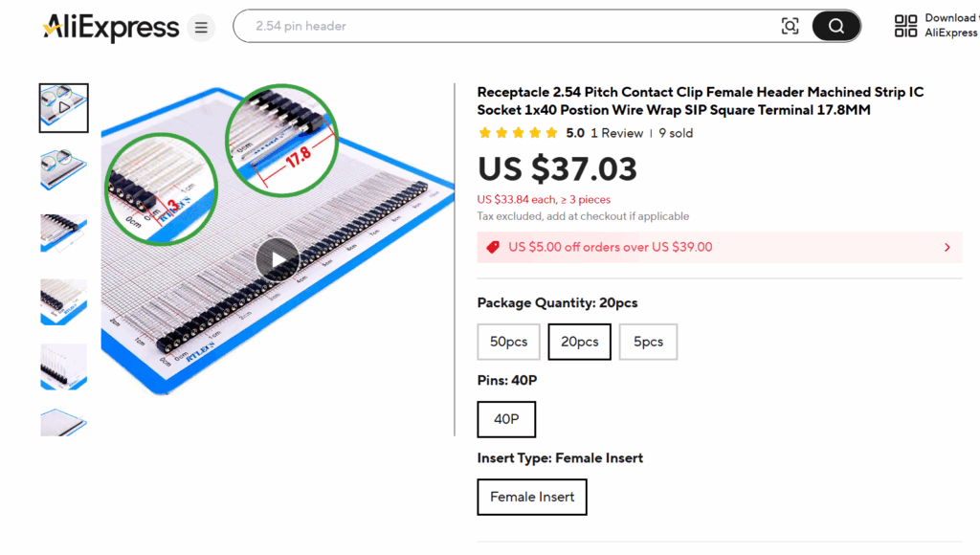Screen dimensions: 980x555
Task: Click the red coupon tag icon
Action: [493, 247]
